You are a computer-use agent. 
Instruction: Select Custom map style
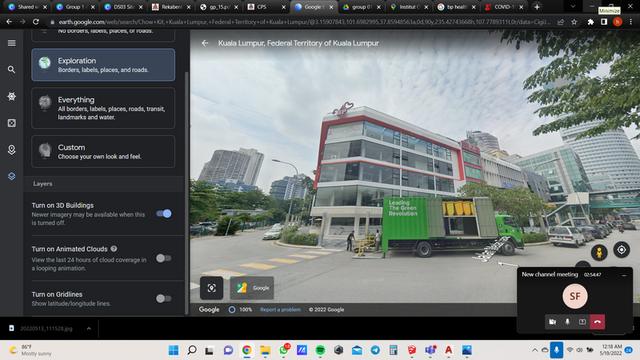[x=103, y=151]
